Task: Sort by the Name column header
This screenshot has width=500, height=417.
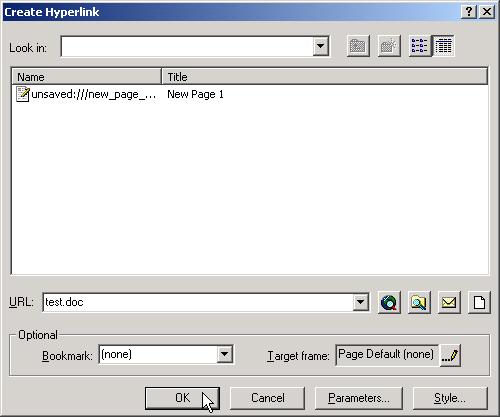Action: tap(87, 77)
